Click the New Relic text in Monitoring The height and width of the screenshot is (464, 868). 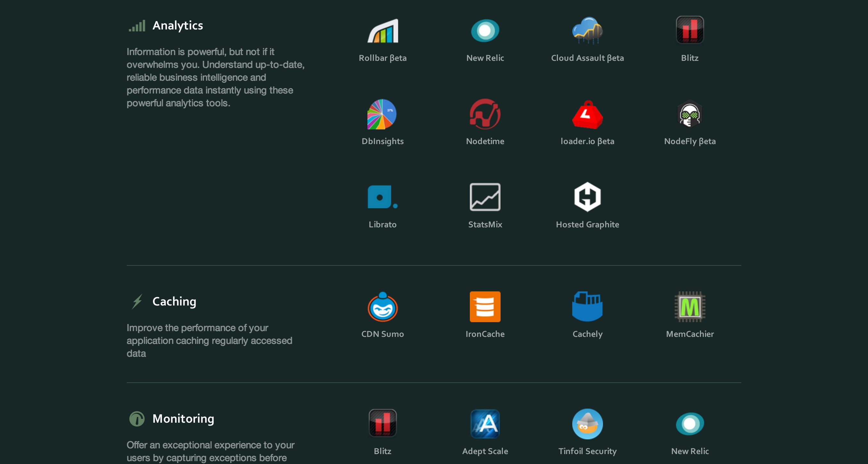point(690,451)
